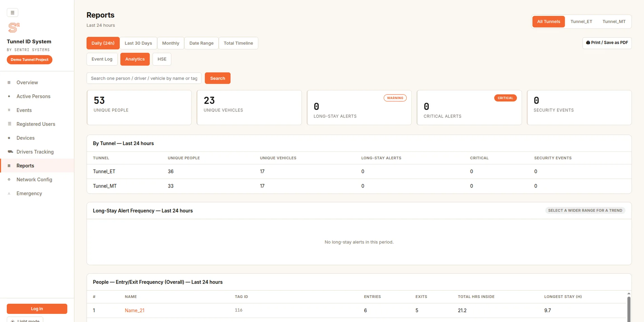Screen dimensions: 644x322
Task: Open the HSE tab
Action: [162, 59]
